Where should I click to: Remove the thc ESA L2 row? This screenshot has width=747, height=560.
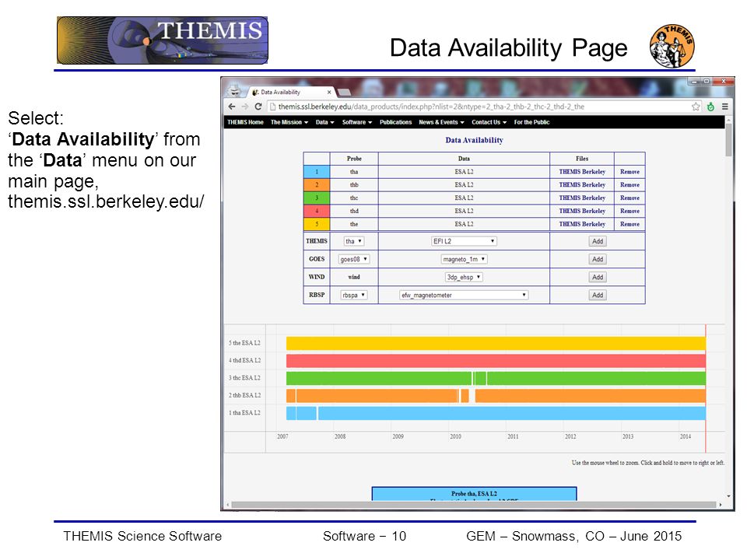coord(630,198)
